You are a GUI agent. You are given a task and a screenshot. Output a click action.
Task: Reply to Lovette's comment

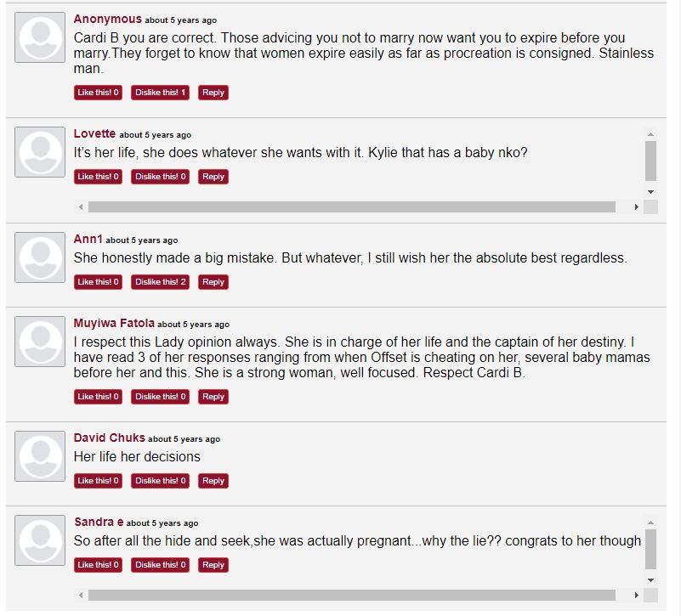pos(213,177)
